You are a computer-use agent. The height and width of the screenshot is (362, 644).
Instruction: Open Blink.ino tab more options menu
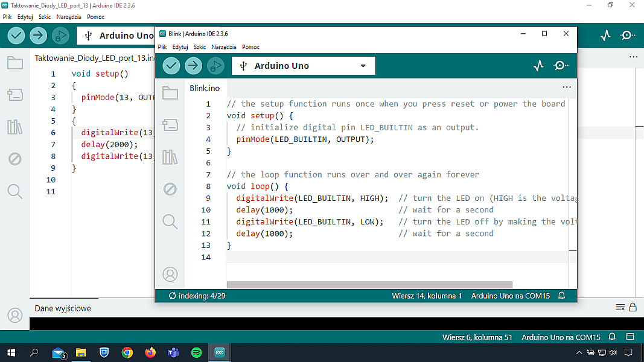tap(567, 87)
